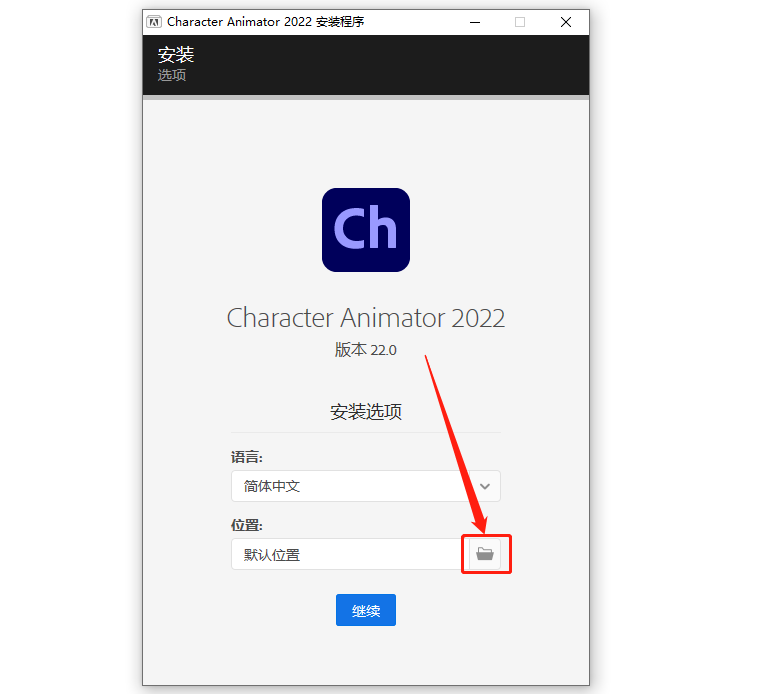Screen dimensions: 758x694
Task: Click the Character Animator 2022 product title
Action: 366,318
